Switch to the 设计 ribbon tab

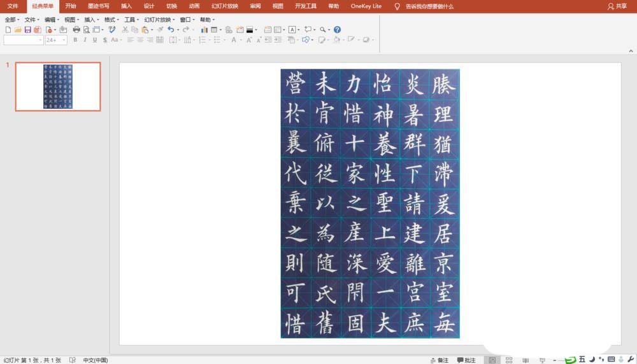click(x=148, y=6)
